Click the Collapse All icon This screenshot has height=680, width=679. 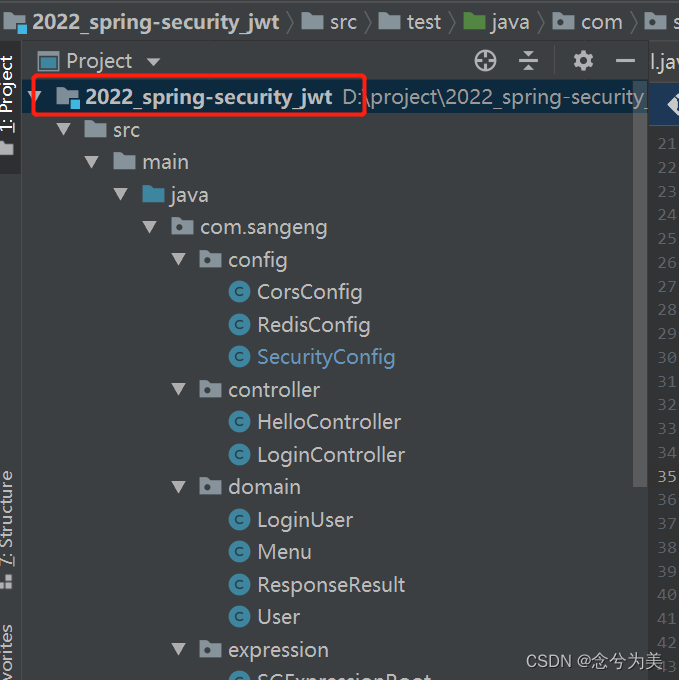pos(528,60)
